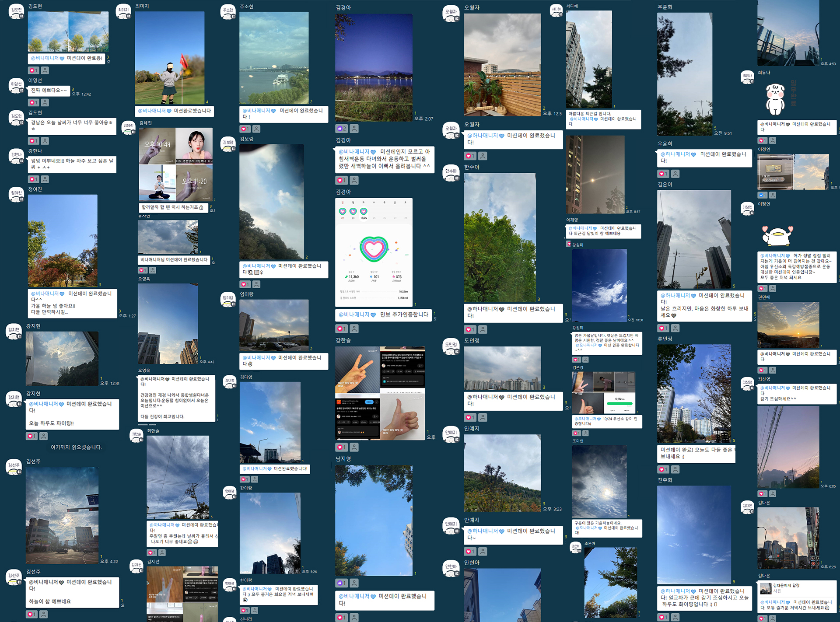Click add-reaction icon under 강한나's message
Screen dimensions: 840x622
pos(45,179)
